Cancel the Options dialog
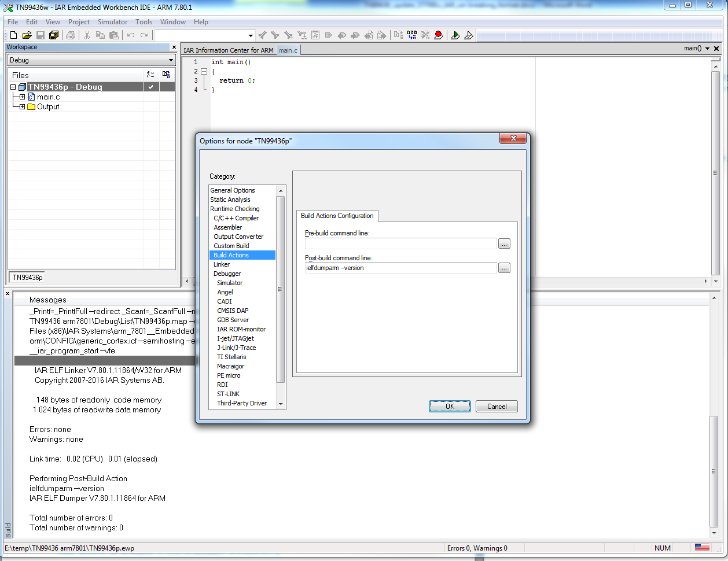The width and height of the screenshot is (728, 561). pos(497,407)
